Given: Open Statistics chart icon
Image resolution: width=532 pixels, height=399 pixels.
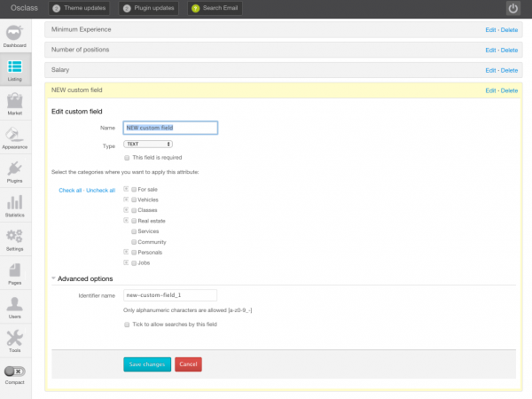Looking at the screenshot, I should (15, 205).
